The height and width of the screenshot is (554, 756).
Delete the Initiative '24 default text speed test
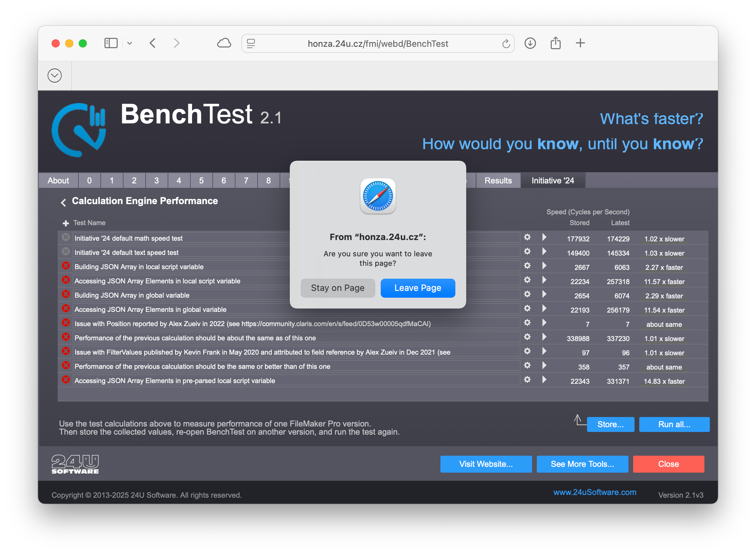pos(66,252)
